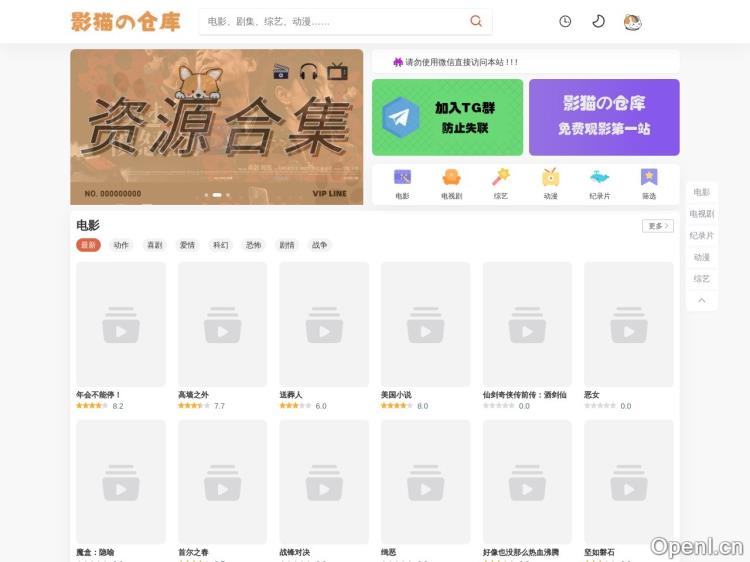Open 魔盒：隐喻 movie poster
The height and width of the screenshot is (562, 750).
[121, 482]
